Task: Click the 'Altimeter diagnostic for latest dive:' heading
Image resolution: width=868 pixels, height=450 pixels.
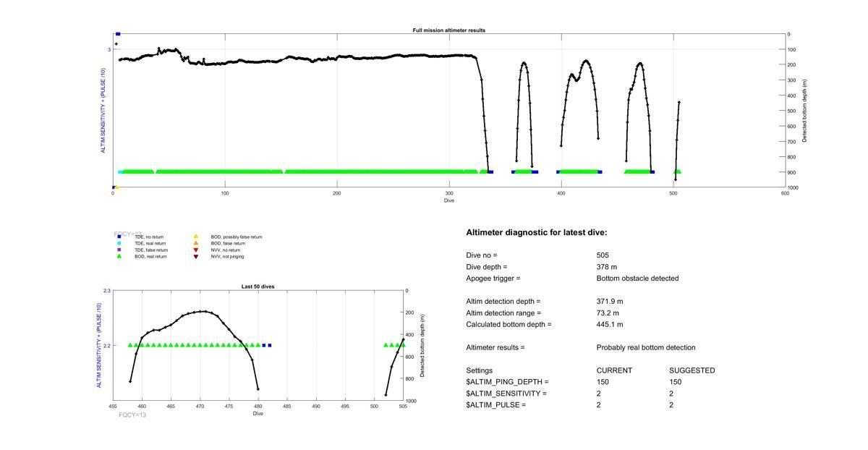Action: (x=537, y=233)
